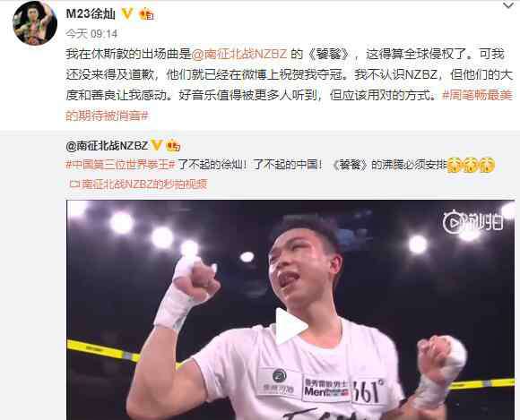Play the boxing video

(291, 327)
